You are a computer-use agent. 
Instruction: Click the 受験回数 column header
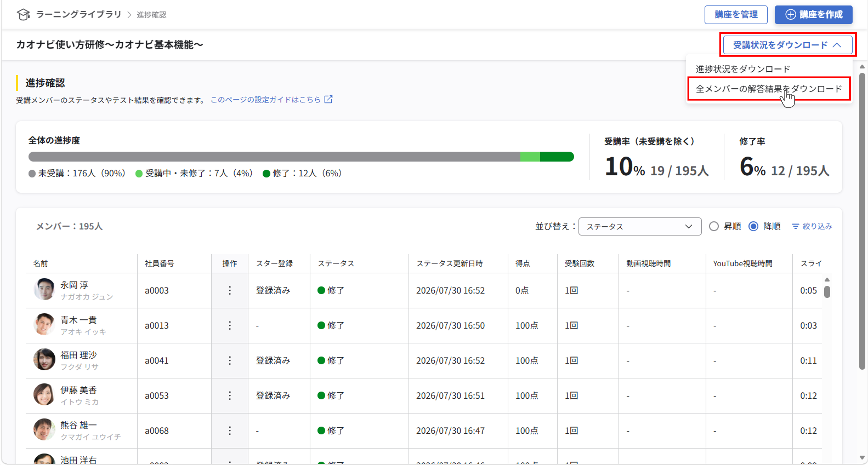click(580, 263)
